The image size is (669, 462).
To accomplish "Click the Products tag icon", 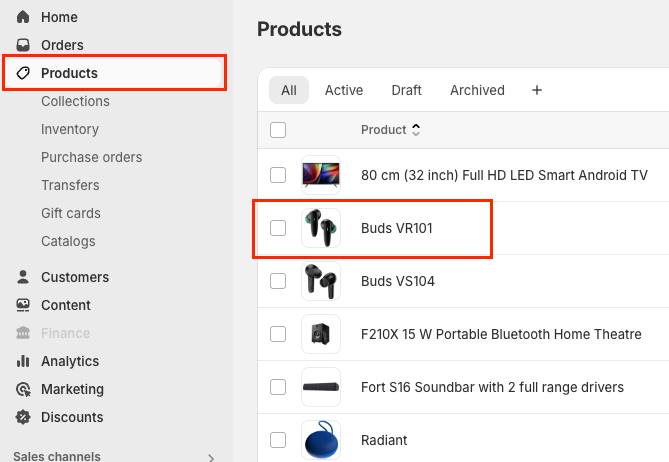I will tap(23, 73).
